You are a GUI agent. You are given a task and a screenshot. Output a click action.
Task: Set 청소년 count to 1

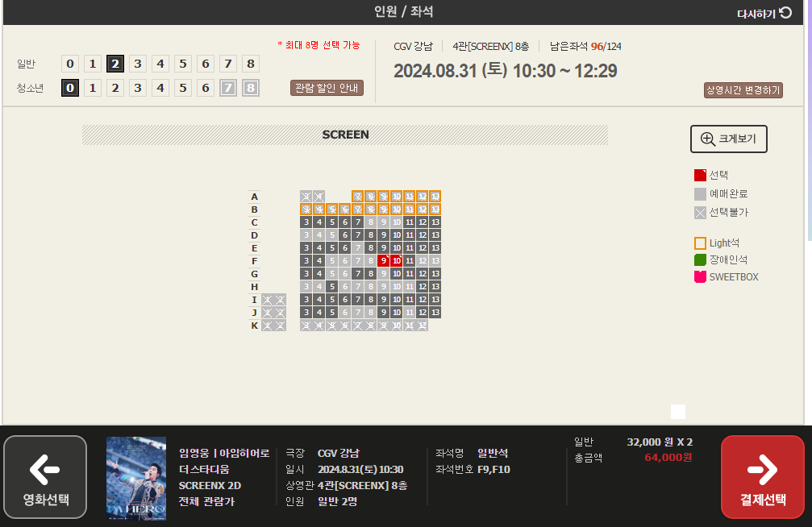click(93, 88)
